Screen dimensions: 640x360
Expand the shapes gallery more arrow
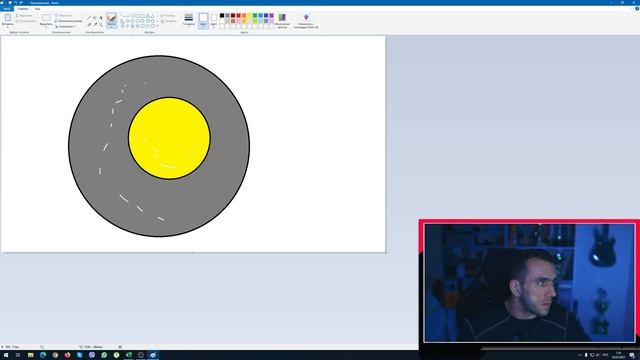click(157, 26)
